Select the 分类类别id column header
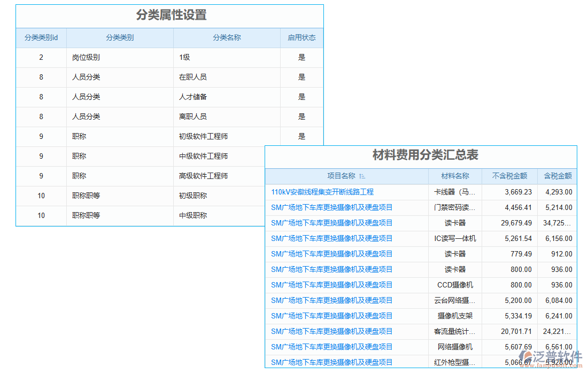 pyautogui.click(x=41, y=38)
